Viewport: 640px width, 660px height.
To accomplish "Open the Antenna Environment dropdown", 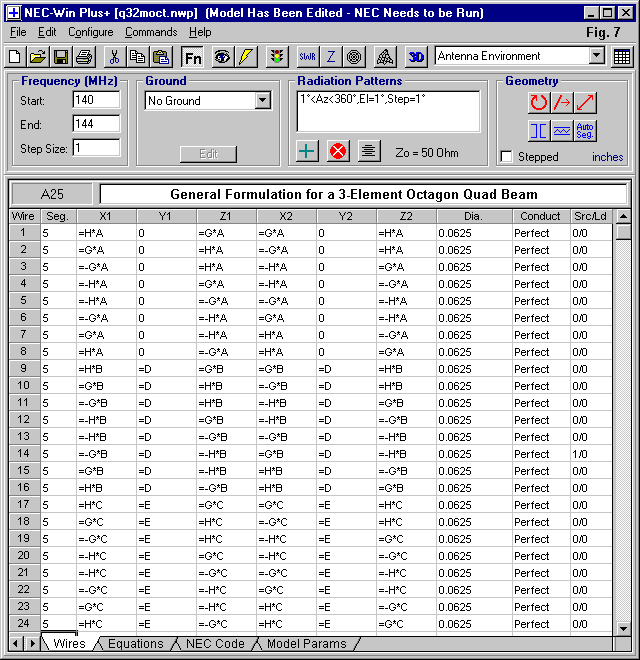I will tap(596, 56).
